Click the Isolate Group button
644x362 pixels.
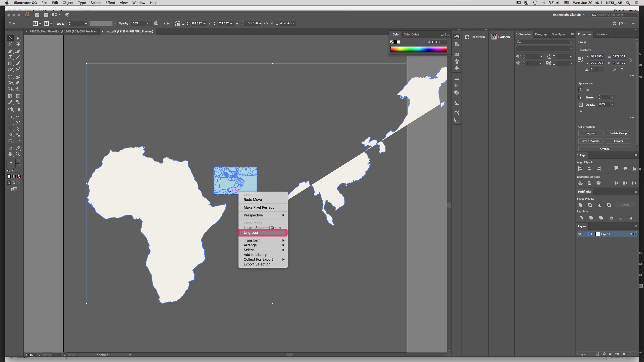pyautogui.click(x=618, y=133)
